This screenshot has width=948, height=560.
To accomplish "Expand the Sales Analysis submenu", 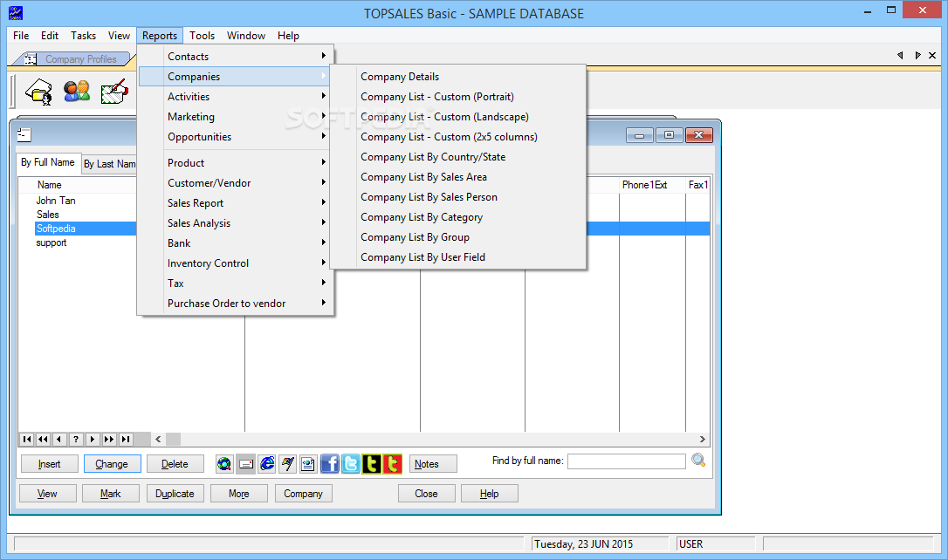I will [x=236, y=223].
